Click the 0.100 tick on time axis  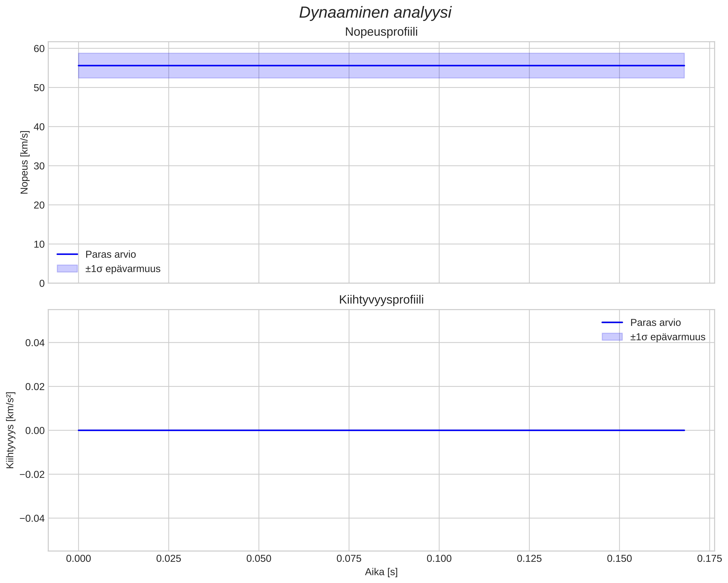tap(439, 559)
